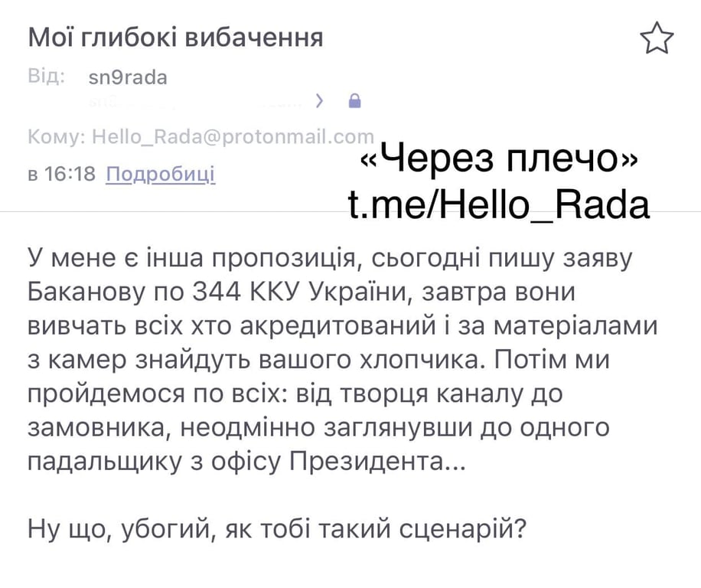Click recipient Hello_Rada@protonmail.com address
This screenshot has height=588, width=701.
coord(233,136)
